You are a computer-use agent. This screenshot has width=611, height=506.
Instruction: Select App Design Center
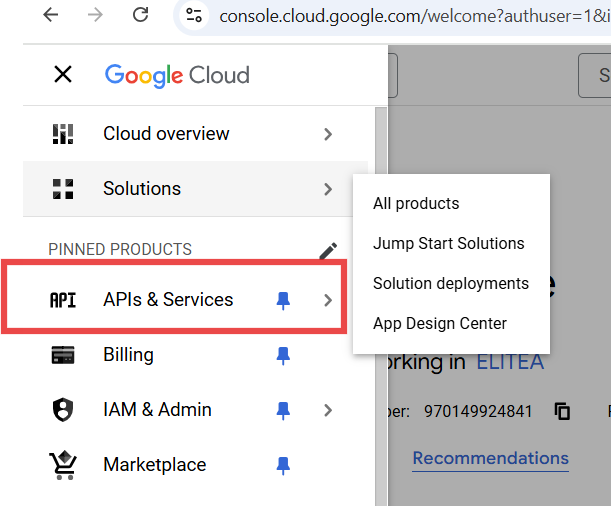click(451, 324)
